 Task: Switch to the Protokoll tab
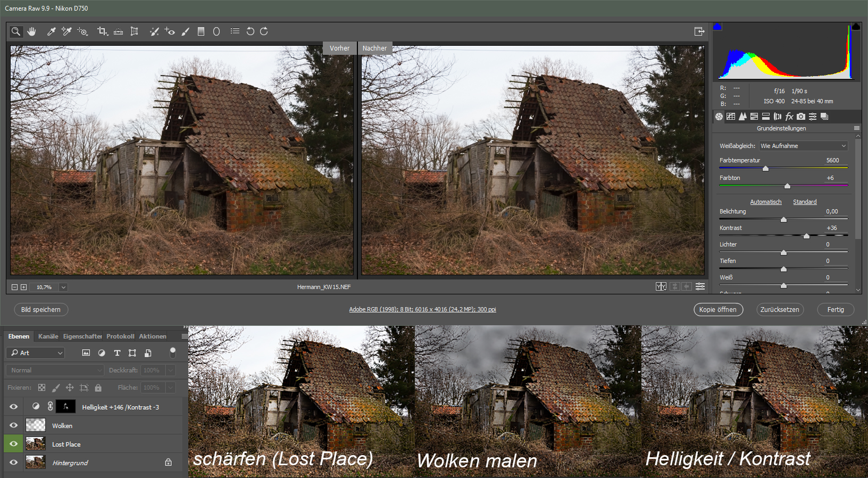(120, 336)
